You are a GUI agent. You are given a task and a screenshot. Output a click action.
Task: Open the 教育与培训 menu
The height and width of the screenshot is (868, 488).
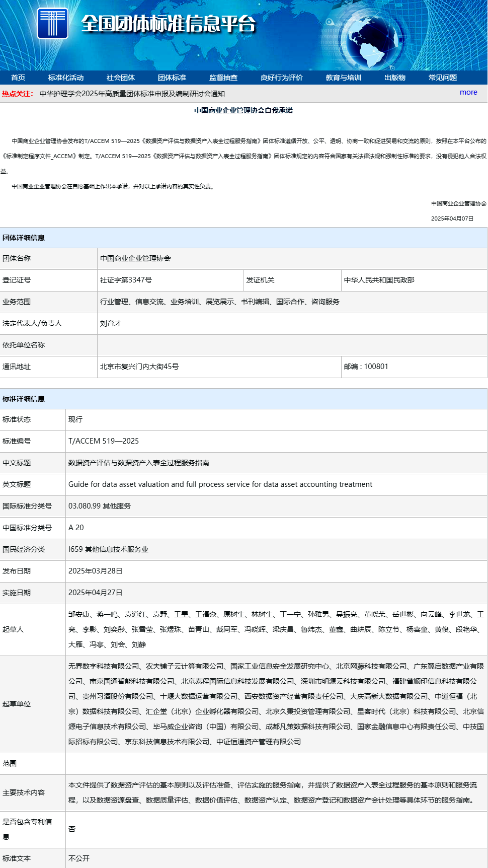pos(344,78)
